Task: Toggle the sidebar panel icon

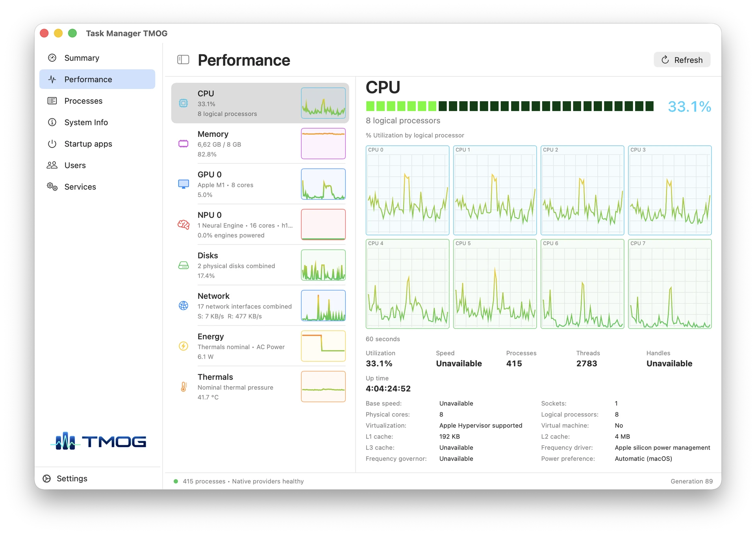Action: tap(183, 60)
